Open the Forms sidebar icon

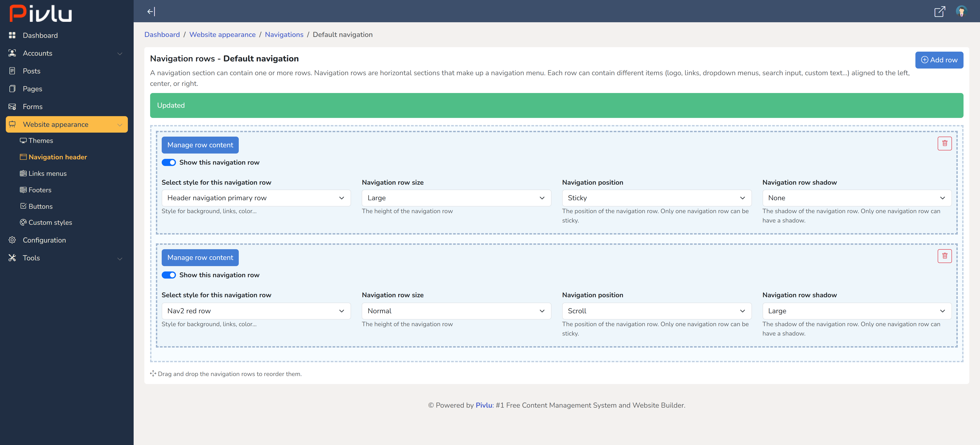(12, 106)
